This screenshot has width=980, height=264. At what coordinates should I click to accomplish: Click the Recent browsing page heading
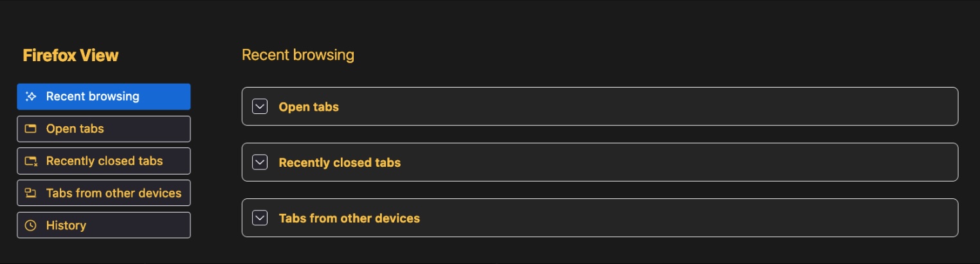(298, 55)
